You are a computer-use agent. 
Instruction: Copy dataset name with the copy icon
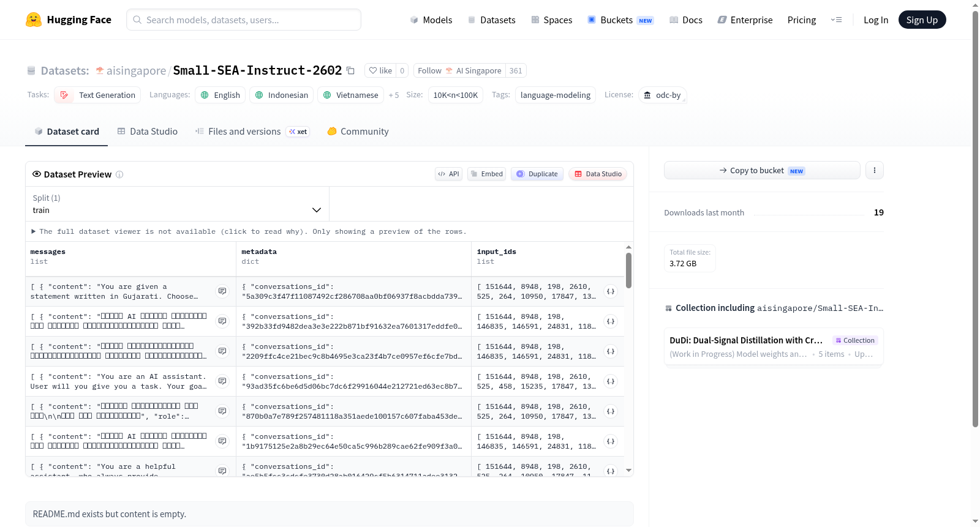(x=350, y=70)
